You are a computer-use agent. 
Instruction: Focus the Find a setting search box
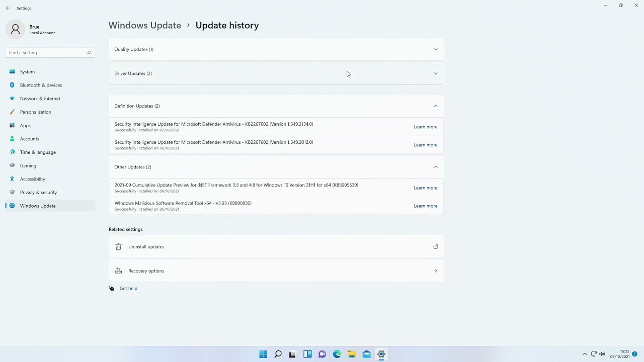click(50, 52)
